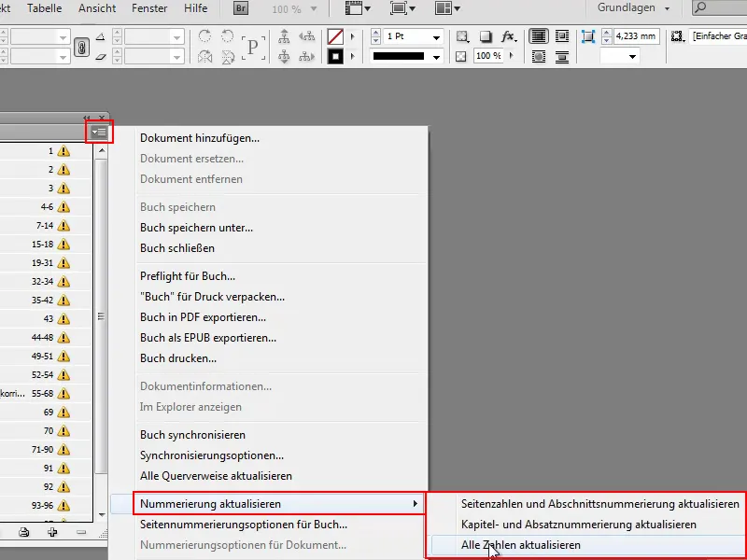
Task: Click the rotate 90° counterclockwise icon
Action: [x=228, y=36]
